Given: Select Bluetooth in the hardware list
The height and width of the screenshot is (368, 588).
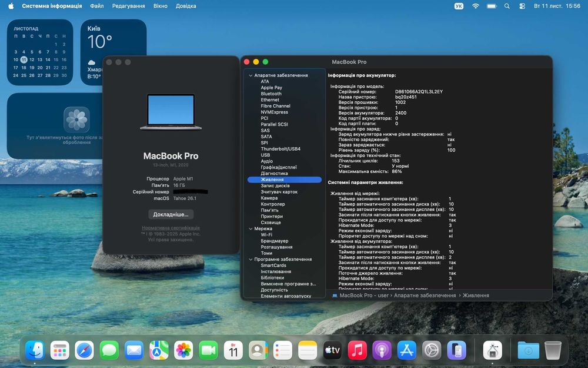Looking at the screenshot, I should [271, 94].
